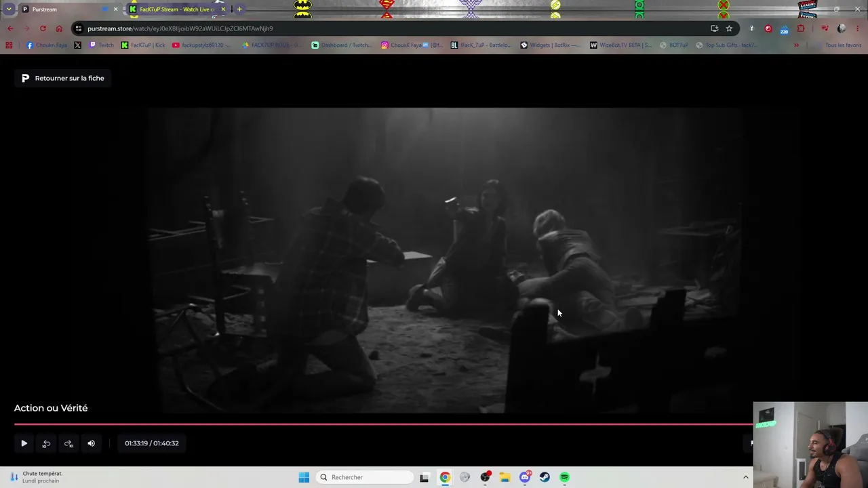Click the blue 220 badge extension icon
Screen dimensions: 868x488
pos(784,29)
